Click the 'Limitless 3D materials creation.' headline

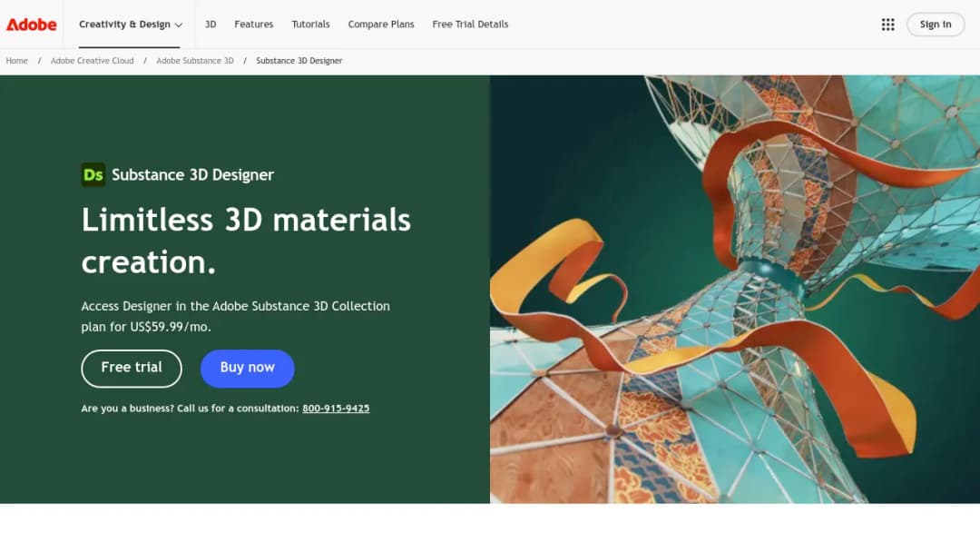246,241
